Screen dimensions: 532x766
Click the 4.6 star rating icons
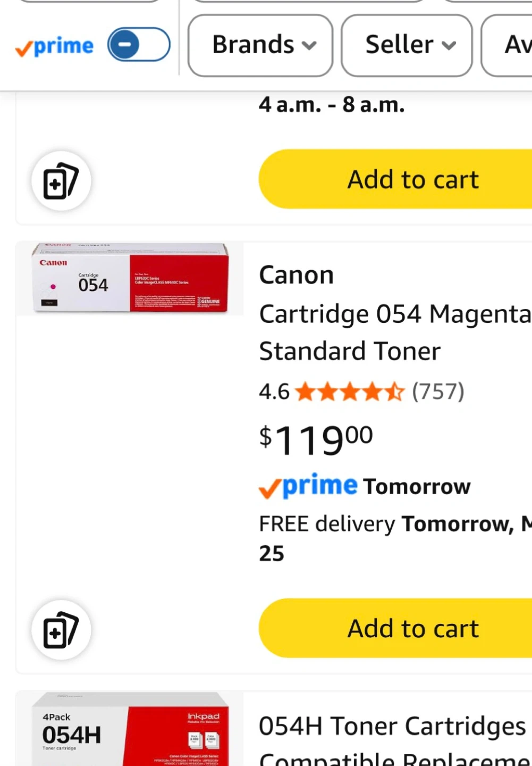pyautogui.click(x=350, y=392)
